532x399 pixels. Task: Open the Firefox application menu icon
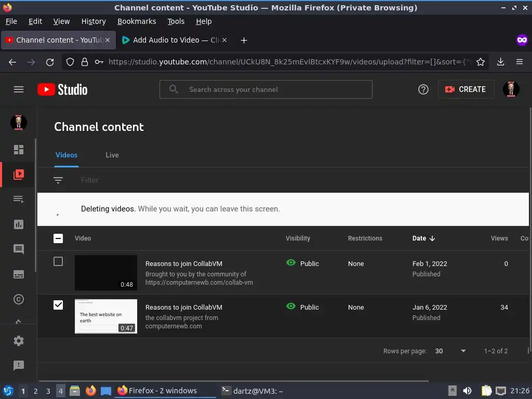pos(520,62)
